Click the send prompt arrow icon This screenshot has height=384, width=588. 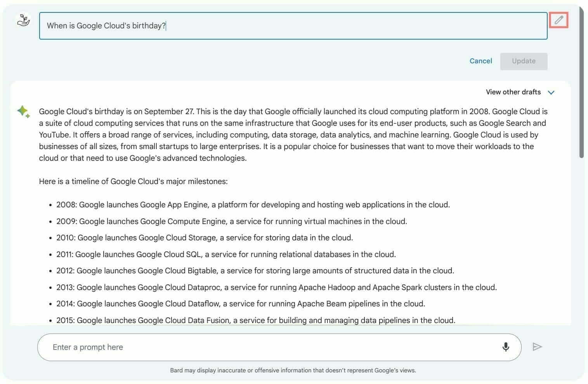click(x=537, y=347)
